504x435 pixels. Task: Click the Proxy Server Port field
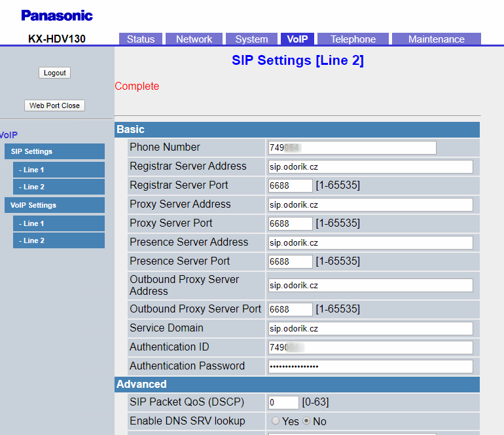(x=290, y=223)
